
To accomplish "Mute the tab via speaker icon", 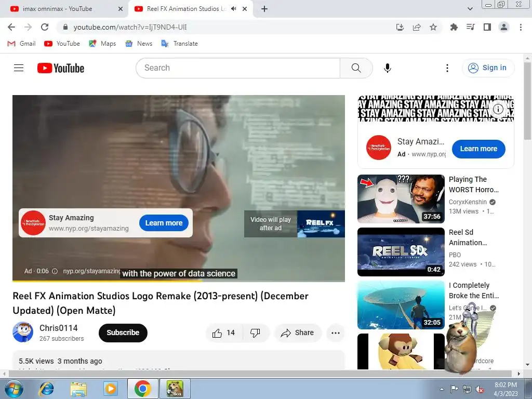I will point(233,9).
